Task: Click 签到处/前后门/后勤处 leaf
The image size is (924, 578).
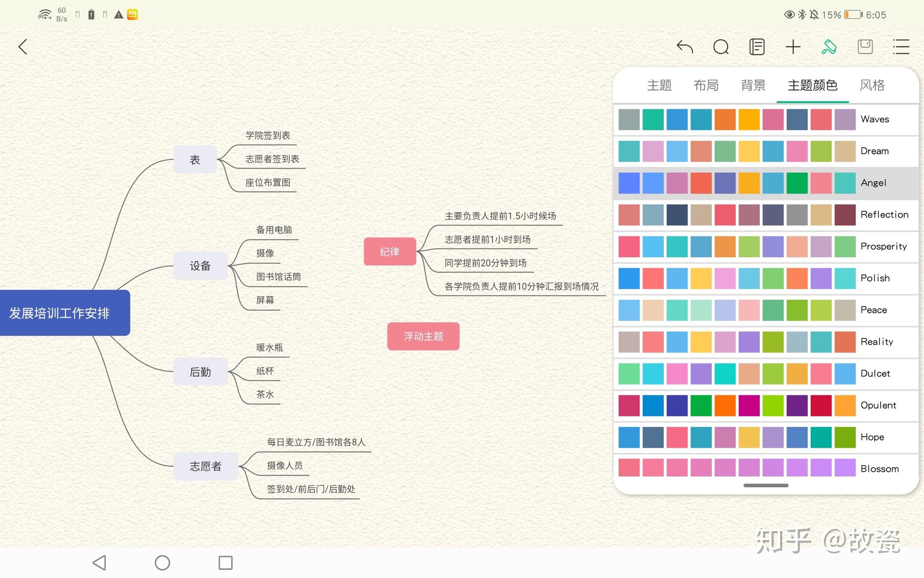Action: [x=311, y=489]
